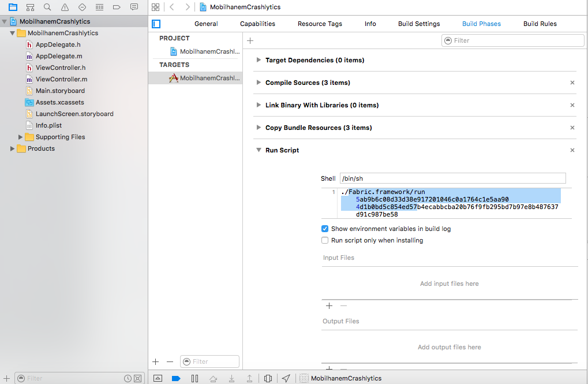The width and height of the screenshot is (588, 384).
Task: Add an input file with plus
Action: (x=329, y=306)
